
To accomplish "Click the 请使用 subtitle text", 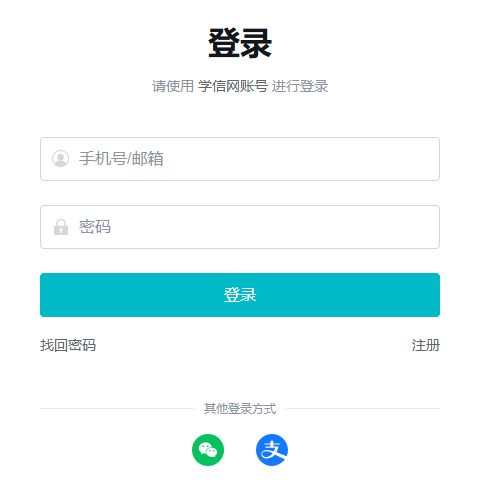I will (x=173, y=86).
